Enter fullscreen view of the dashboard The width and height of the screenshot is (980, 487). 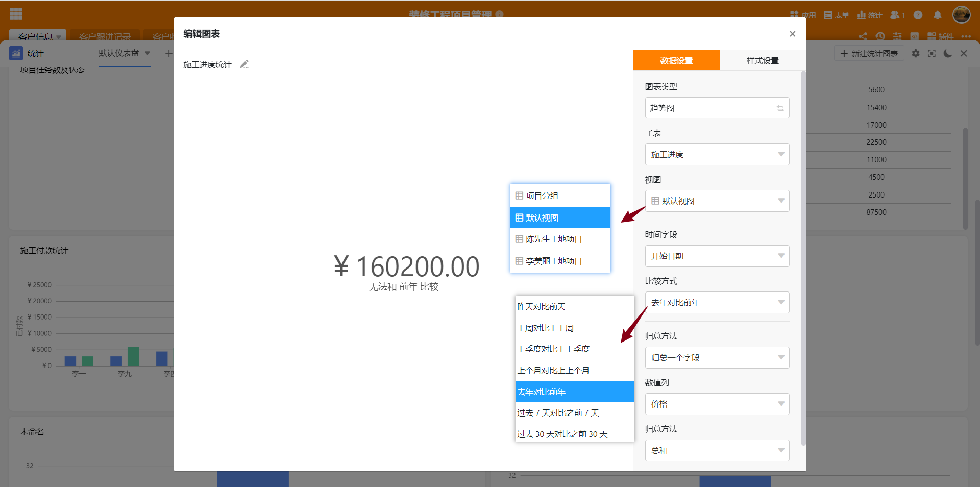click(x=932, y=53)
